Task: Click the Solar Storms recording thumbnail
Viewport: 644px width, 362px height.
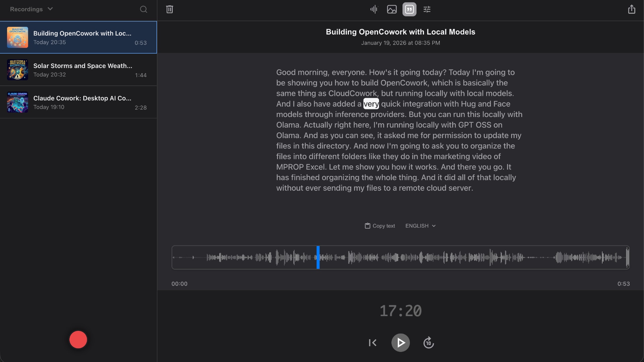Action: coord(17,70)
